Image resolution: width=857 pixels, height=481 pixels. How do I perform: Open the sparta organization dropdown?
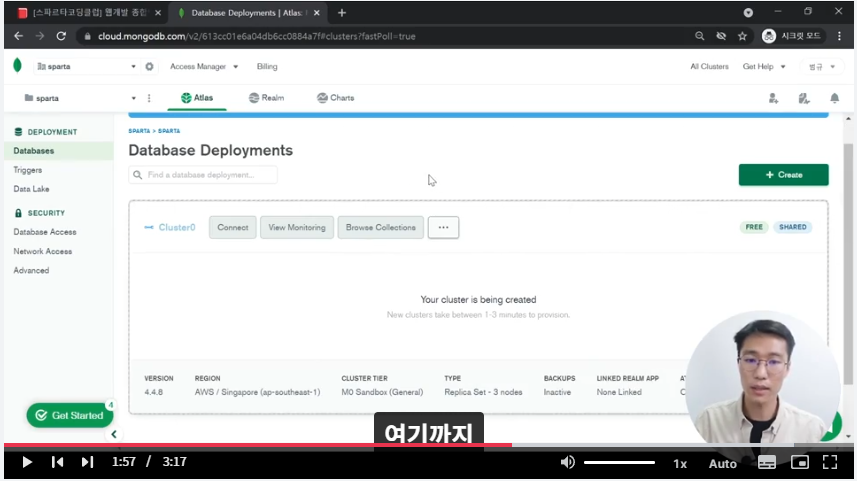(x=86, y=66)
